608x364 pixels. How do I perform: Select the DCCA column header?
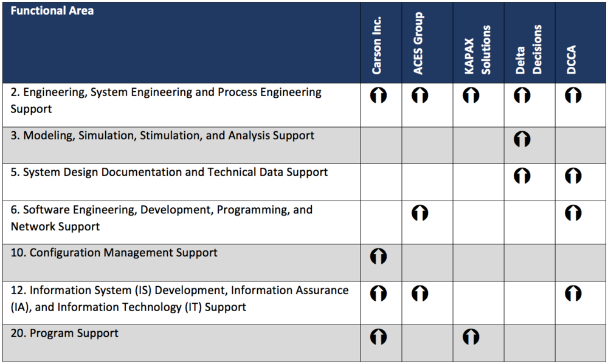[571, 60]
